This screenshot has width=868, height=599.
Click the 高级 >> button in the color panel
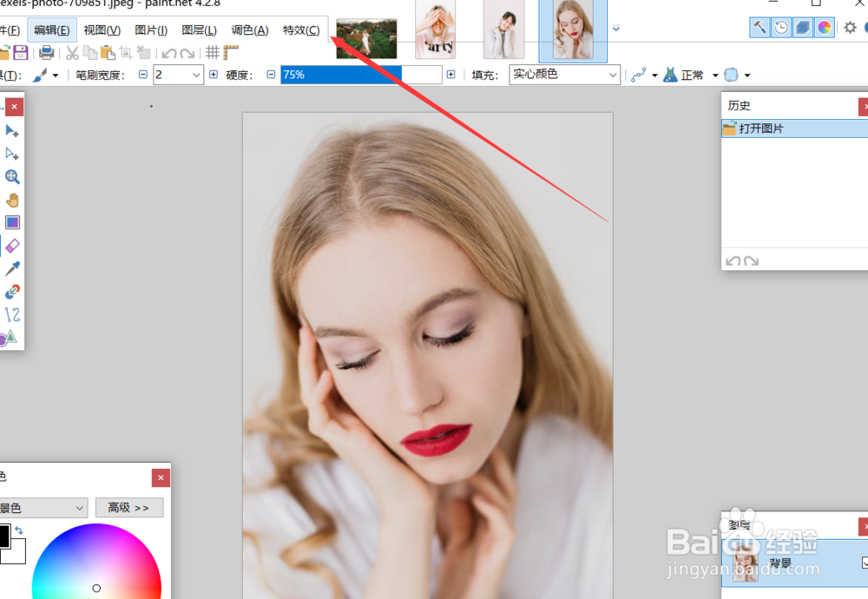point(129,508)
